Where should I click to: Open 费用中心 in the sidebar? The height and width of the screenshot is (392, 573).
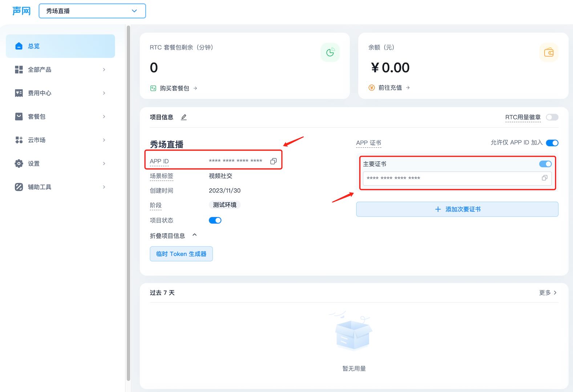pos(60,93)
